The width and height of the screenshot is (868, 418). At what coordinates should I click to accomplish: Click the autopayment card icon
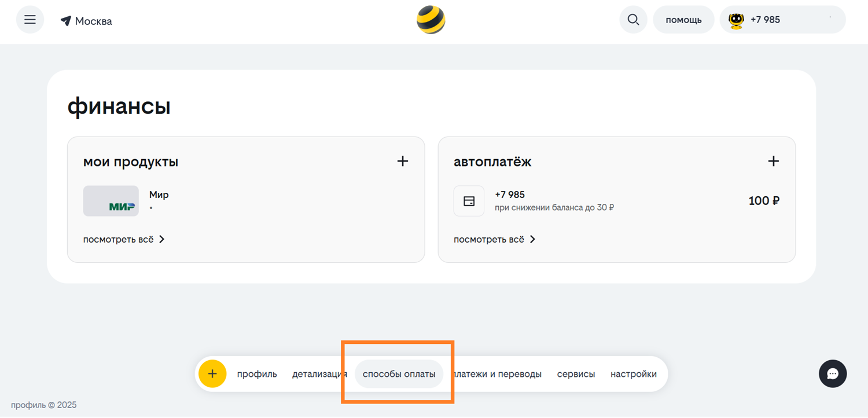[469, 201]
